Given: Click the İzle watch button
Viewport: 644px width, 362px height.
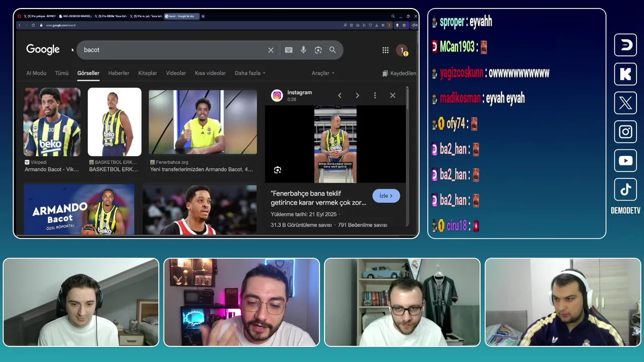Looking at the screenshot, I should (386, 196).
